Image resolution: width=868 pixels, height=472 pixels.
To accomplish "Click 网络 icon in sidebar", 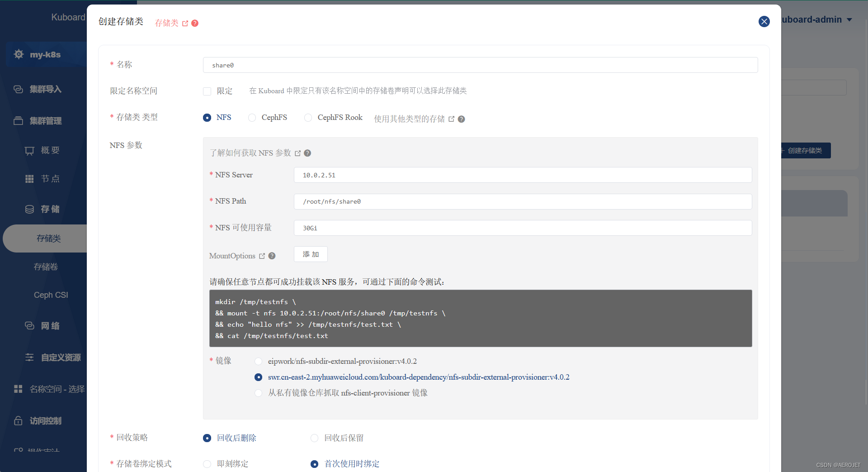I will (29, 326).
